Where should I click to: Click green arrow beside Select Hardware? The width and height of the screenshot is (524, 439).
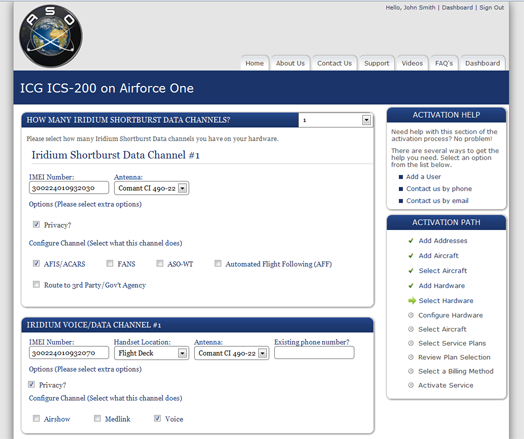[412, 300]
